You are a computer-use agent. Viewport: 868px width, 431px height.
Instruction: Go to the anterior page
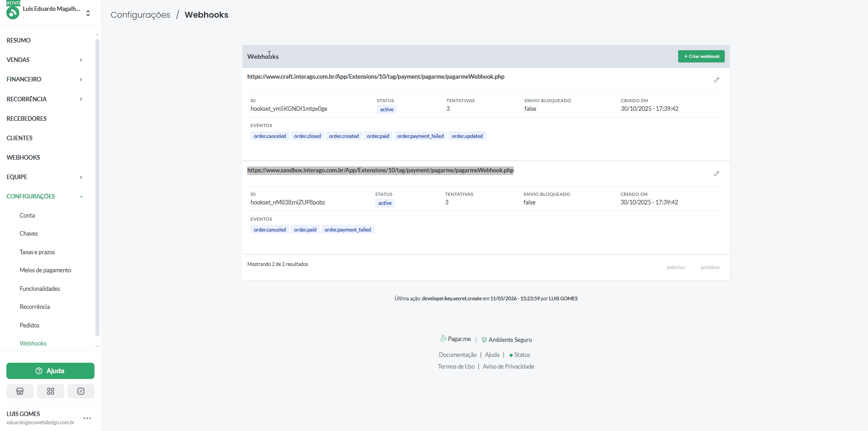(x=676, y=267)
